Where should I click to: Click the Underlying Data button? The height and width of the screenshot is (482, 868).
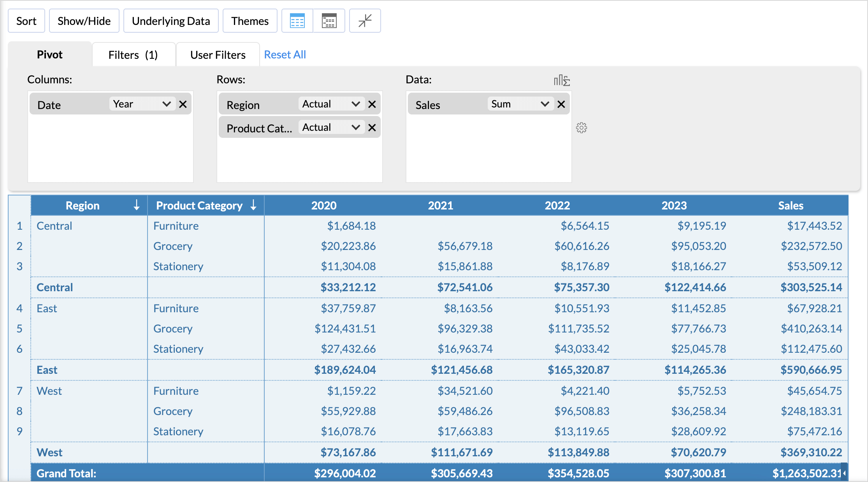pyautogui.click(x=171, y=21)
